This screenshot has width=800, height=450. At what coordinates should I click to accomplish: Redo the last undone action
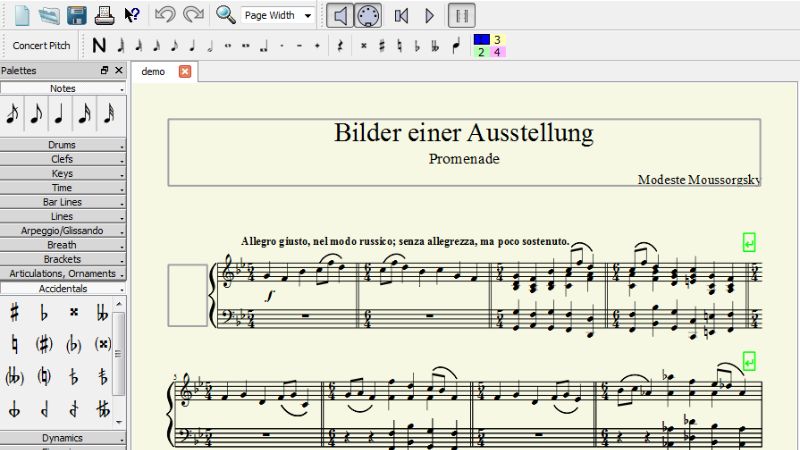[x=193, y=15]
